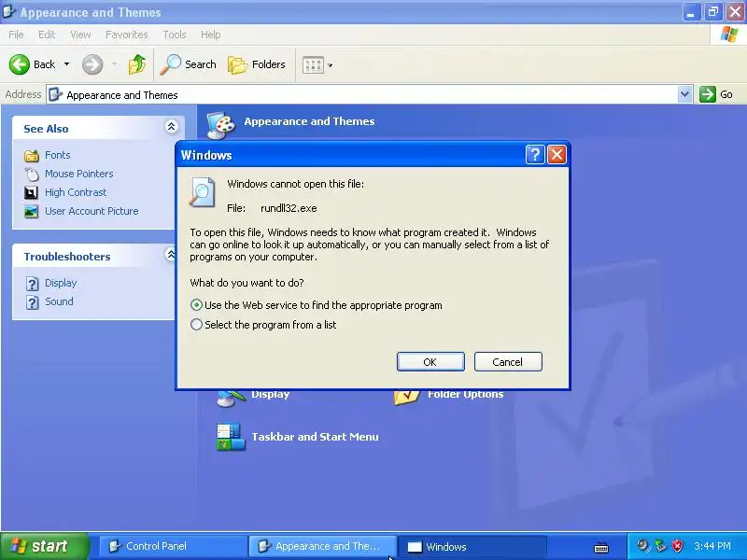Click the on-screen keyboard tray icon
747x560 pixels.
point(601,547)
